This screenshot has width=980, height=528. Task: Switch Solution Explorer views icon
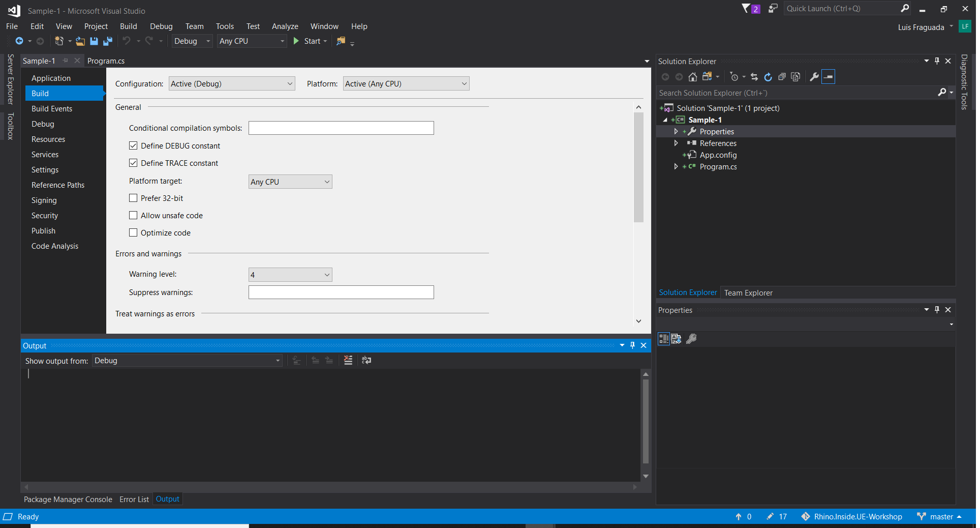707,77
